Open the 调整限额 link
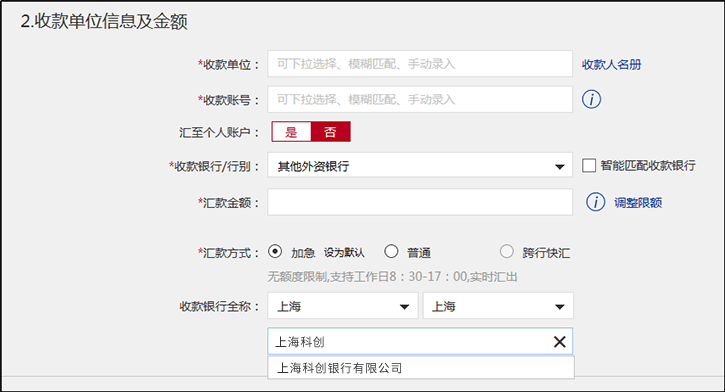Screen dimensions: 725x392 click(x=638, y=202)
